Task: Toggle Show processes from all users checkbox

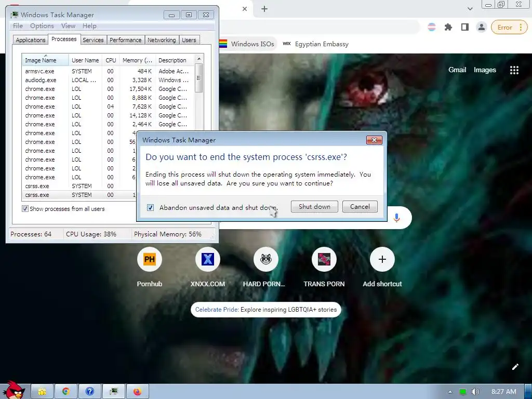Action: pyautogui.click(x=25, y=209)
